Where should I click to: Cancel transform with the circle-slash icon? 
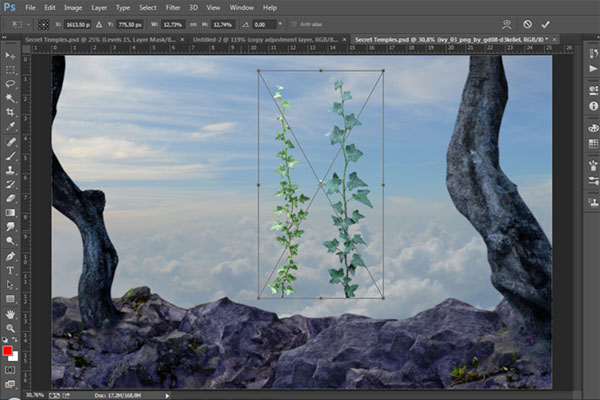point(527,23)
